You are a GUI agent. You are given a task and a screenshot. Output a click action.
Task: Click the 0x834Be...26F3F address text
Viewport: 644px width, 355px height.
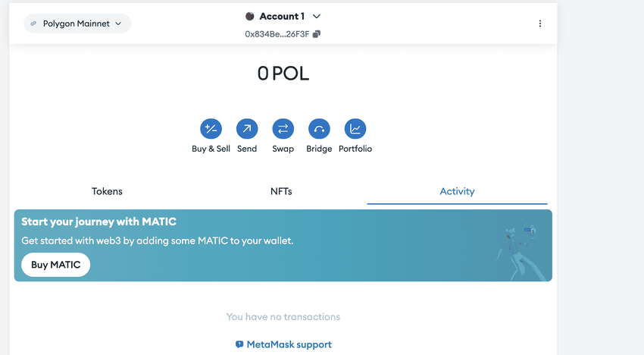pyautogui.click(x=277, y=34)
